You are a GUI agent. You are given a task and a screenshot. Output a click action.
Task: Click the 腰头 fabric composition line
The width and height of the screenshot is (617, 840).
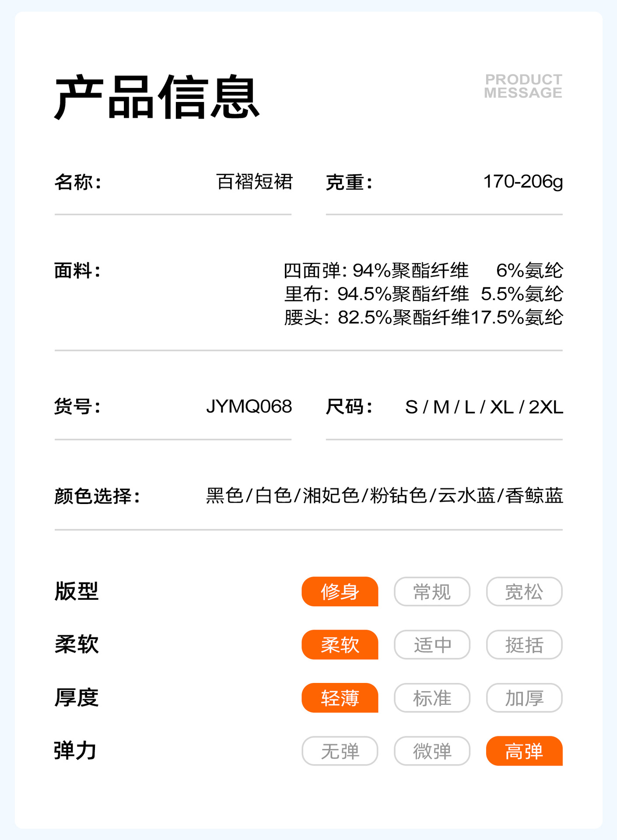pyautogui.click(x=423, y=318)
